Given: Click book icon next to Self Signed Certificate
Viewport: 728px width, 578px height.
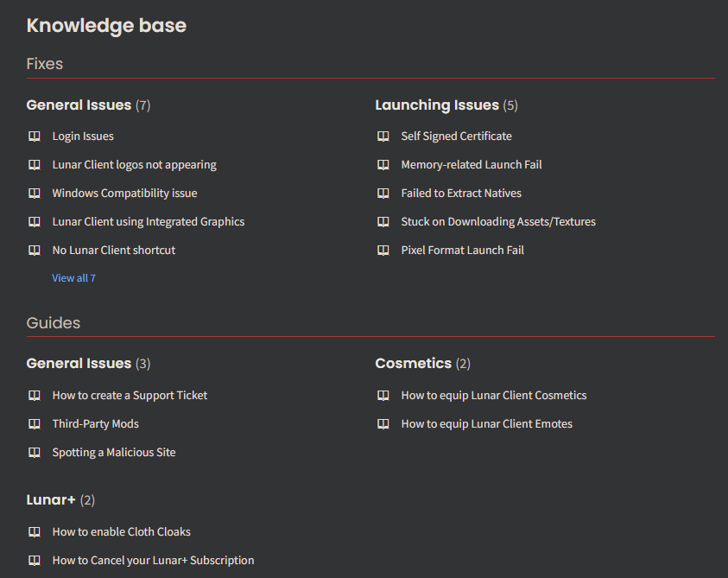Looking at the screenshot, I should tap(383, 137).
